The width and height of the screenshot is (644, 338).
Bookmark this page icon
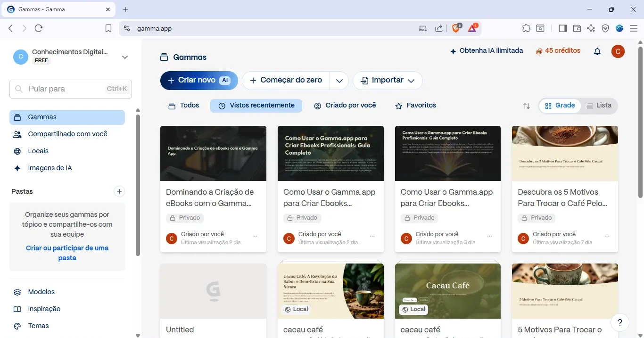[x=108, y=28]
